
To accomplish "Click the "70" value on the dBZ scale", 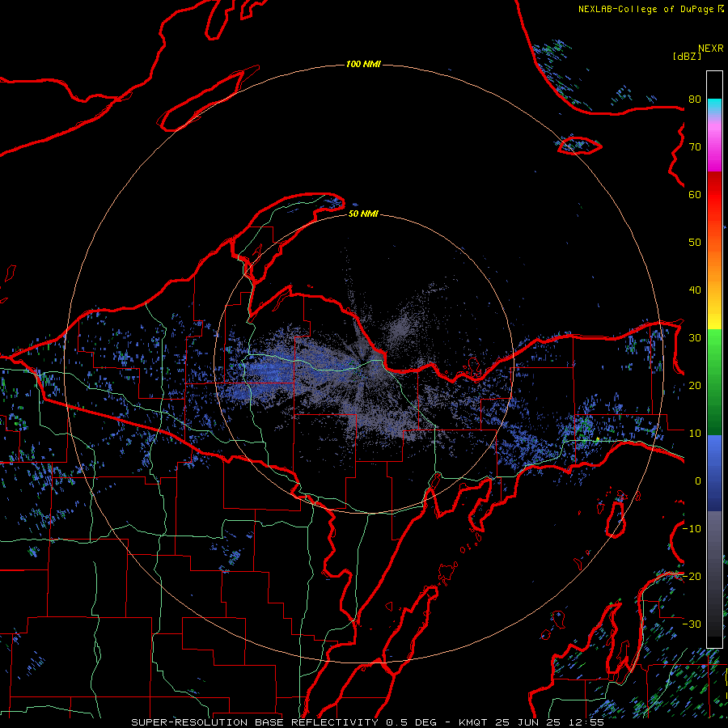I will [695, 147].
